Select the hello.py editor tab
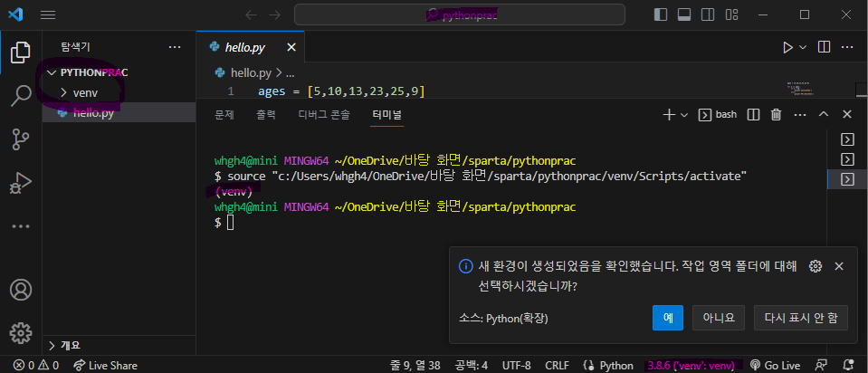This screenshot has height=373, width=868. 250,47
